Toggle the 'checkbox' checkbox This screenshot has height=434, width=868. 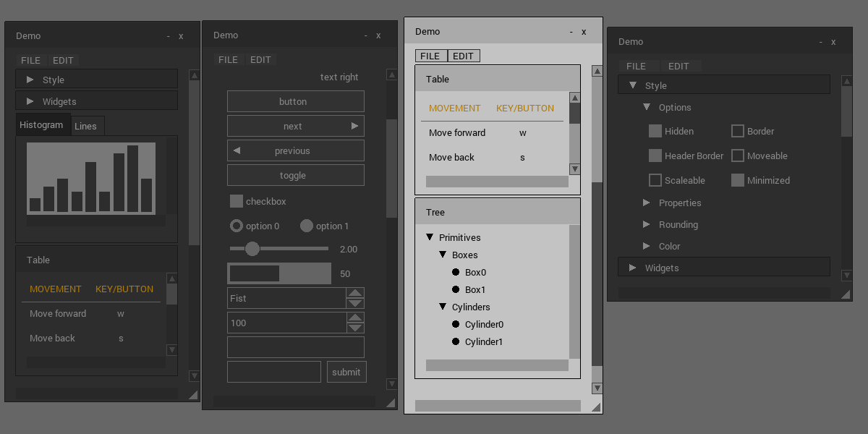click(x=237, y=201)
